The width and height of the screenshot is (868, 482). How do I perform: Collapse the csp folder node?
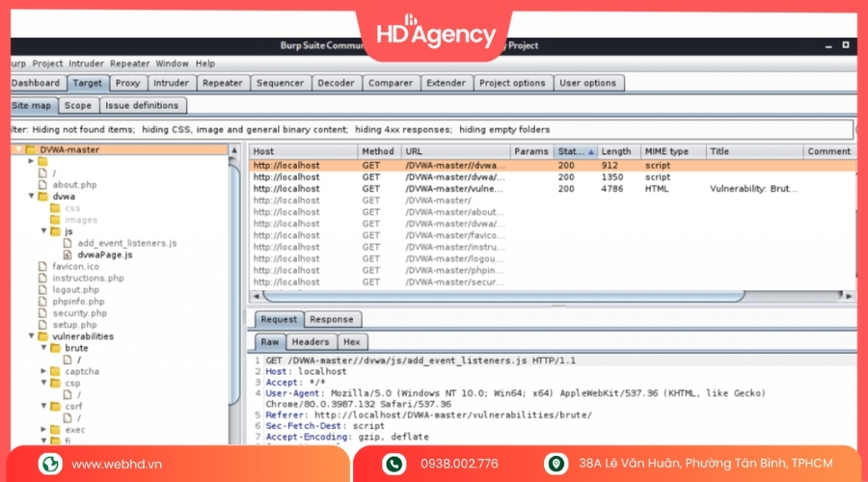43,383
